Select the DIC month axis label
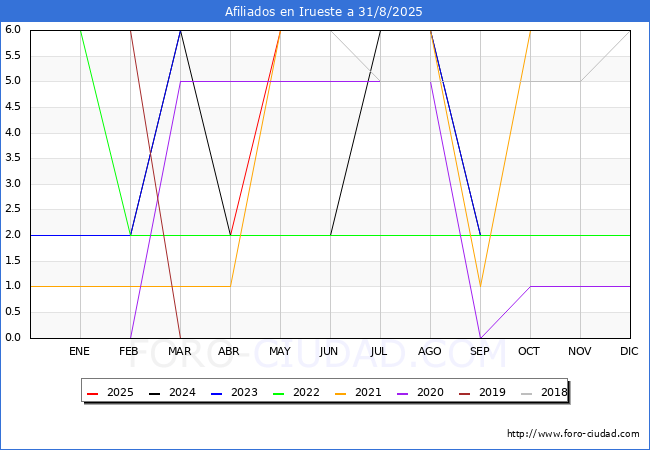Image resolution: width=650 pixels, height=450 pixels. pyautogui.click(x=630, y=351)
